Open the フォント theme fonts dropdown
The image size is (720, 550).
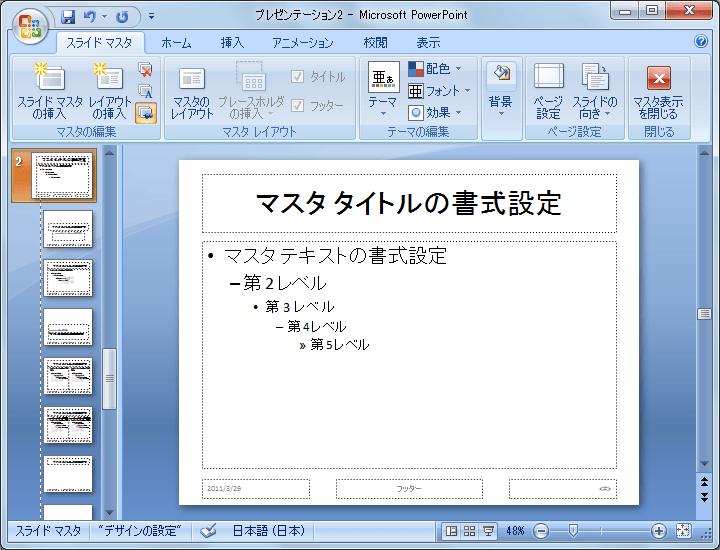click(439, 91)
